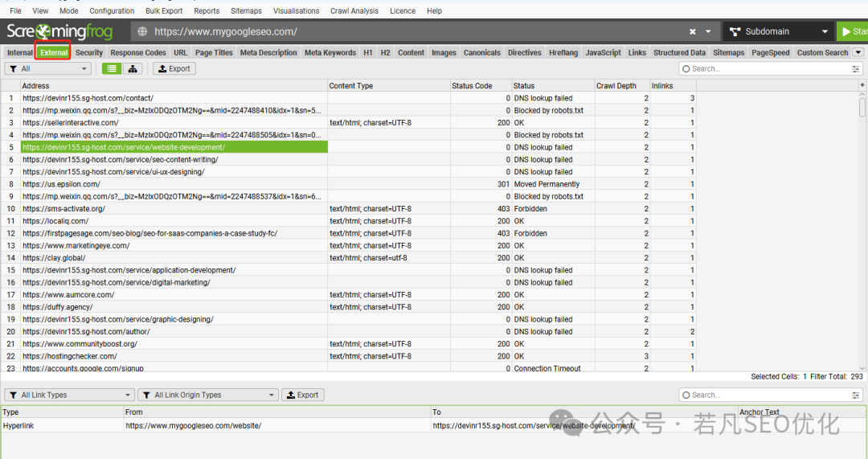Switch to the H1 tab

(x=367, y=52)
